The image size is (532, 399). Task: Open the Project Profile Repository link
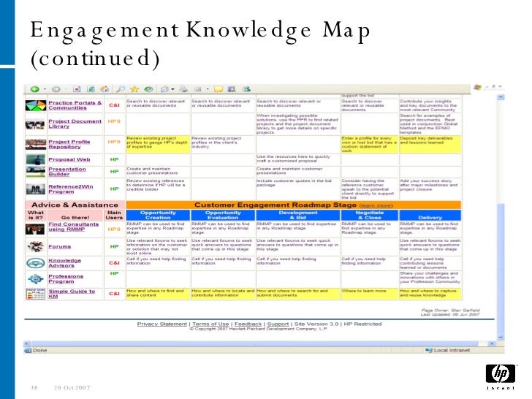point(69,144)
